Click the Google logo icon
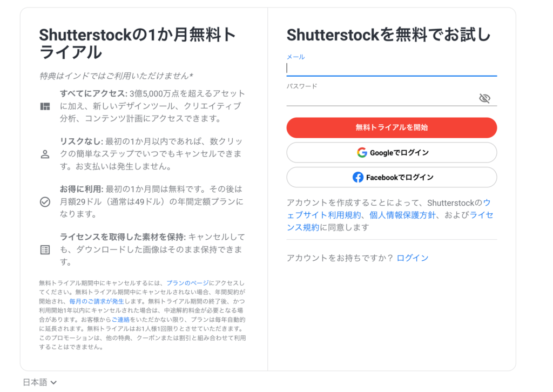Image resolution: width=553 pixels, height=392 pixels. pyautogui.click(x=362, y=153)
